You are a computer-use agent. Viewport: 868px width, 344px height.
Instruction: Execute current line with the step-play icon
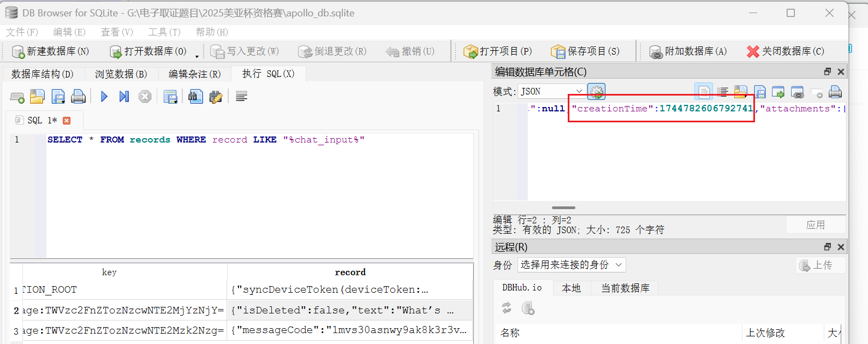tap(124, 97)
